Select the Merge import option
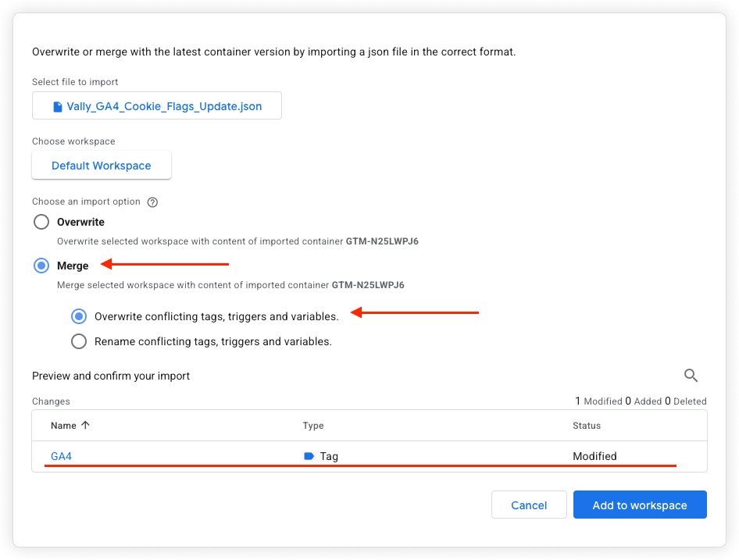 (x=41, y=266)
